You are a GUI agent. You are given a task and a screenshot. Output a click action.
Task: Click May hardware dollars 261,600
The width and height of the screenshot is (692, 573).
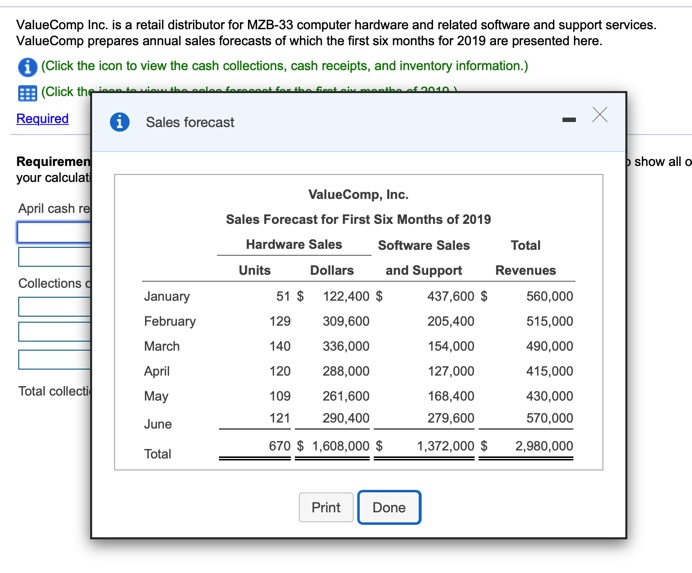[346, 396]
